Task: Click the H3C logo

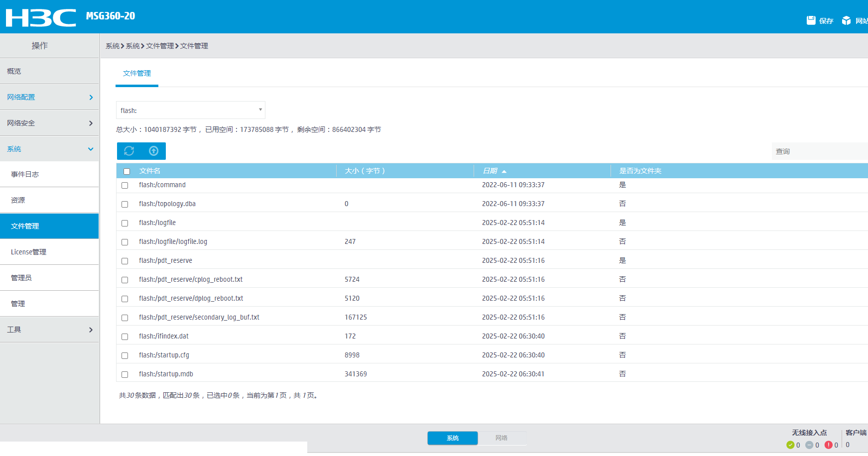Action: (41, 17)
